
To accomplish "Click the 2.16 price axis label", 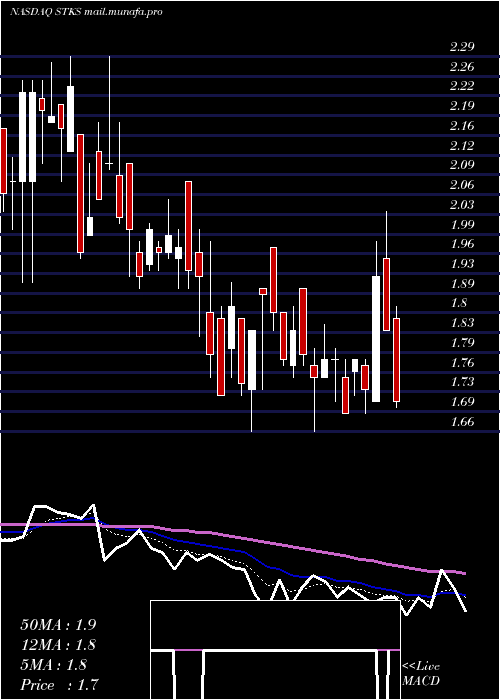I will coord(462,126).
